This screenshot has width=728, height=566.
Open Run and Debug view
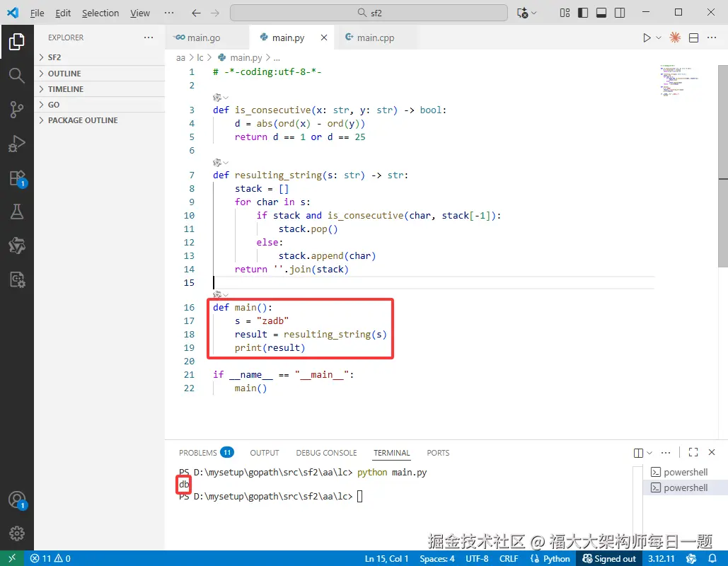pyautogui.click(x=17, y=144)
